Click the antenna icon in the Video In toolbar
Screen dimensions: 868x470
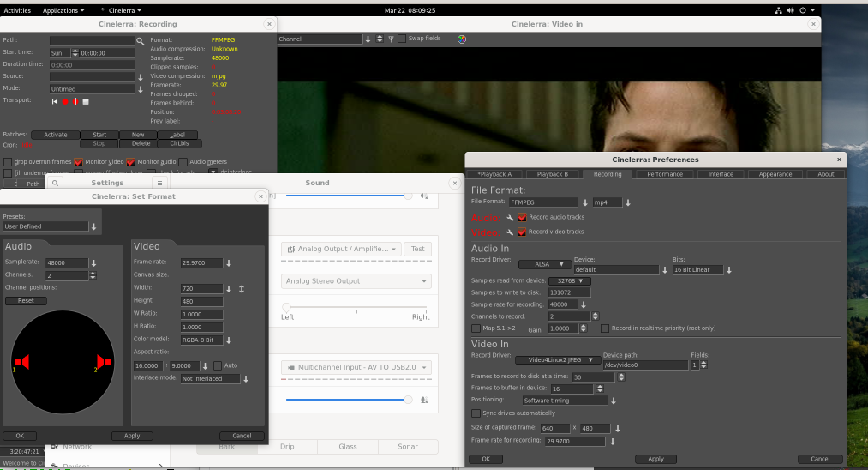(391, 39)
